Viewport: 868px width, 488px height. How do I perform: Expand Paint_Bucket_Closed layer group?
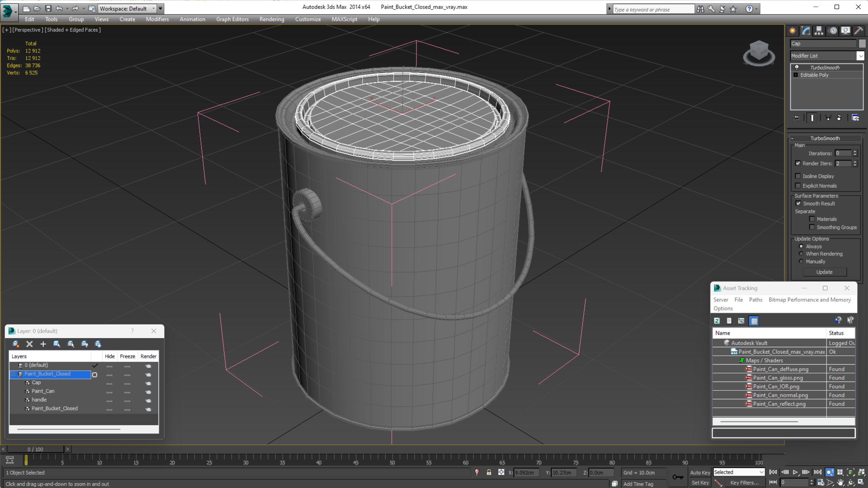(13, 374)
